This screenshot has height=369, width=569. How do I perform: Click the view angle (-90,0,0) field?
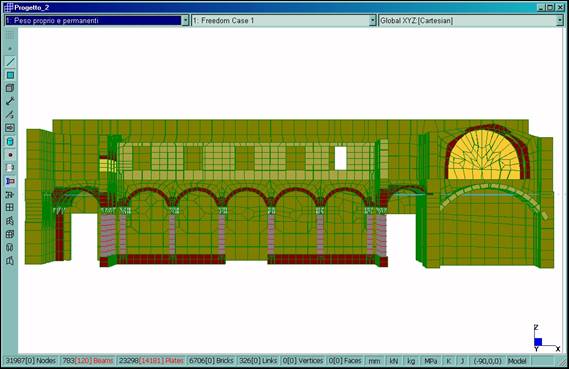(x=487, y=361)
